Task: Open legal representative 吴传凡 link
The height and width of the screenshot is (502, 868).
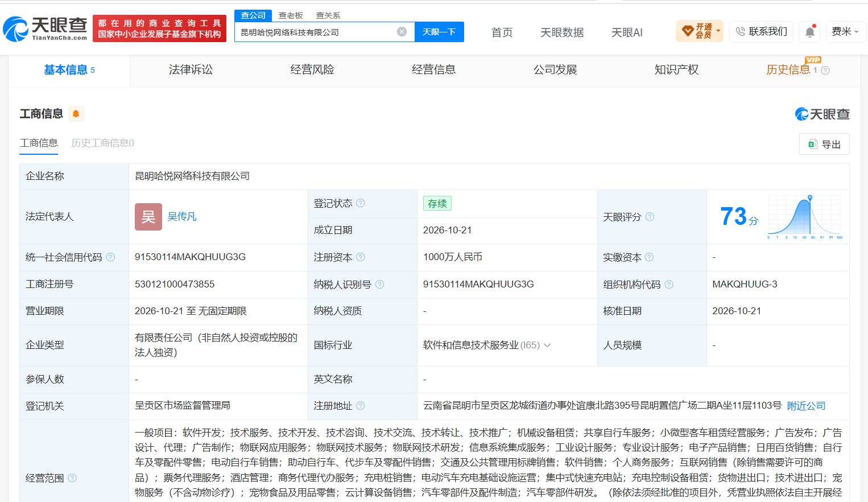Action: point(182,217)
